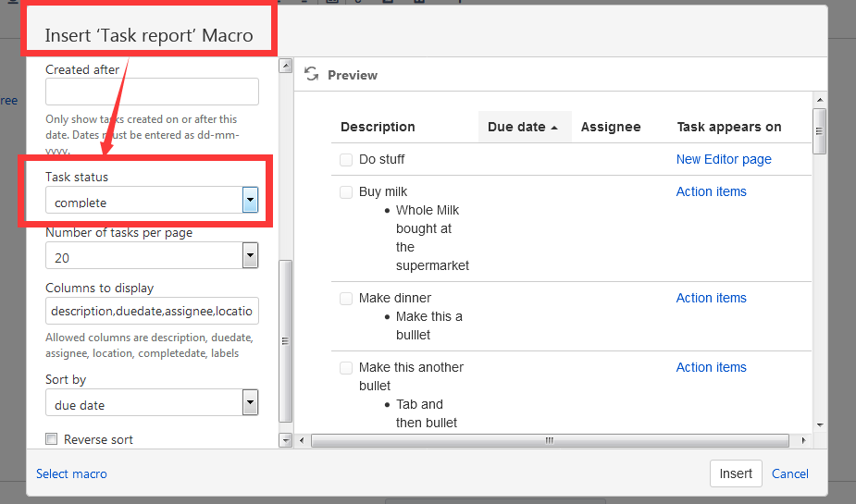Check the Make dinner task
The width and height of the screenshot is (856, 504).
tap(346, 299)
